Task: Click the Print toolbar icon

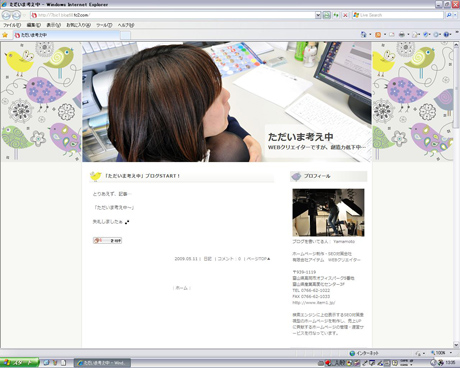Action: pos(402,35)
